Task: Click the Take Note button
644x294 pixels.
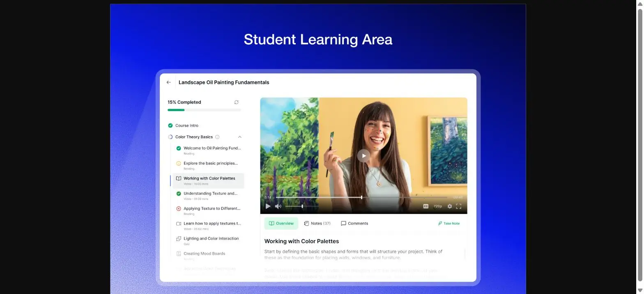Action: point(449,223)
